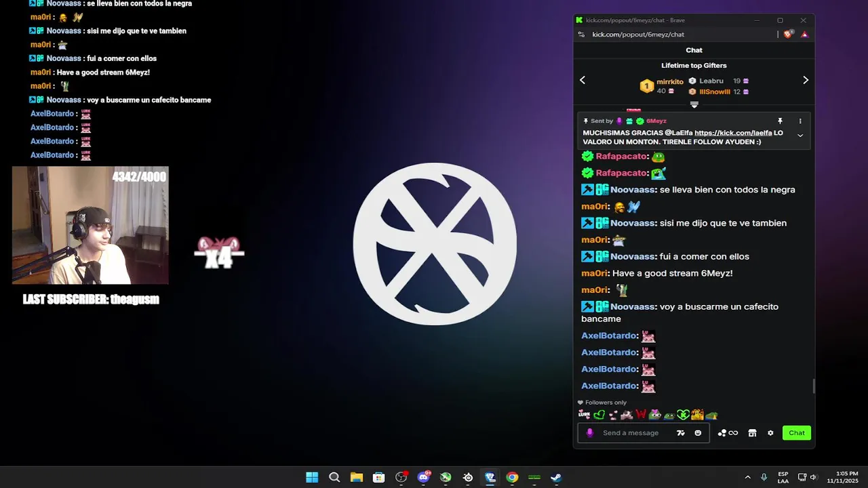Click the green Chat send button
Image resolution: width=868 pixels, height=488 pixels.
pyautogui.click(x=797, y=432)
